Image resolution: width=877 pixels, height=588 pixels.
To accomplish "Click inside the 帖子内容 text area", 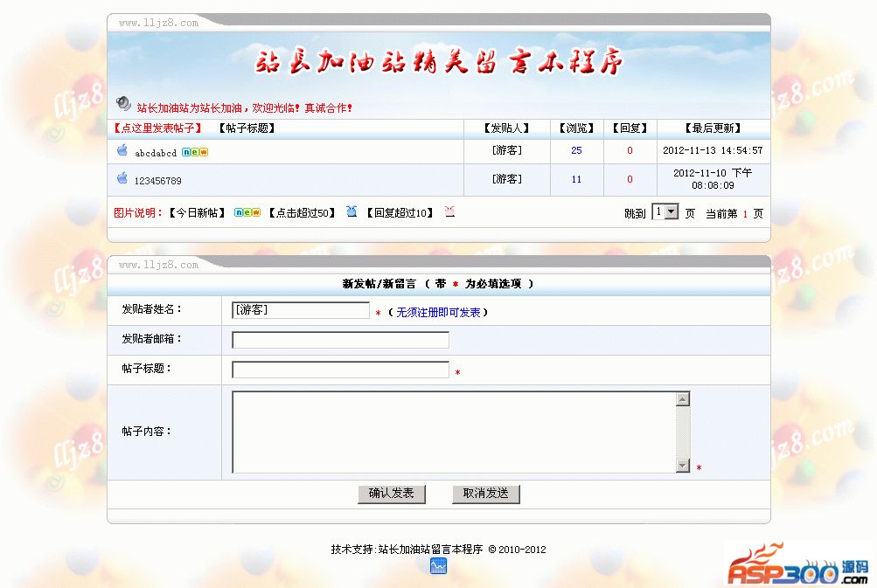I will click(x=454, y=432).
